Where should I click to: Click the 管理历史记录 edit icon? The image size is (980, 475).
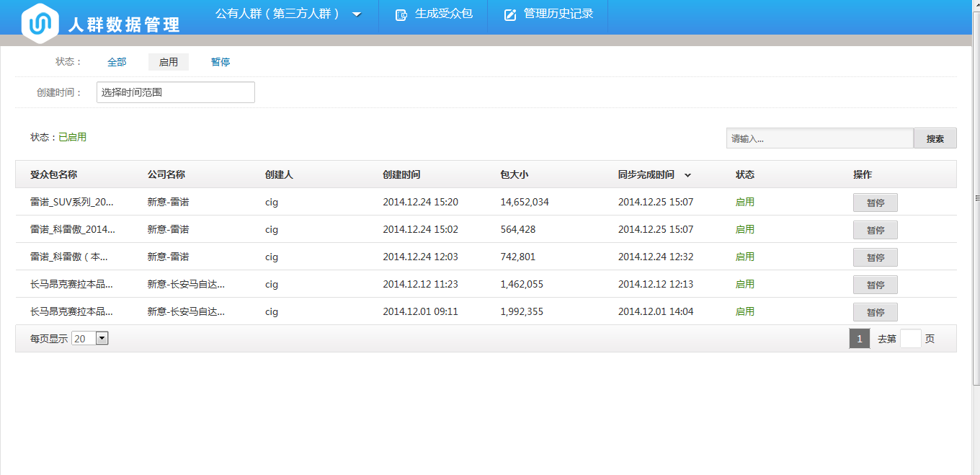(510, 15)
